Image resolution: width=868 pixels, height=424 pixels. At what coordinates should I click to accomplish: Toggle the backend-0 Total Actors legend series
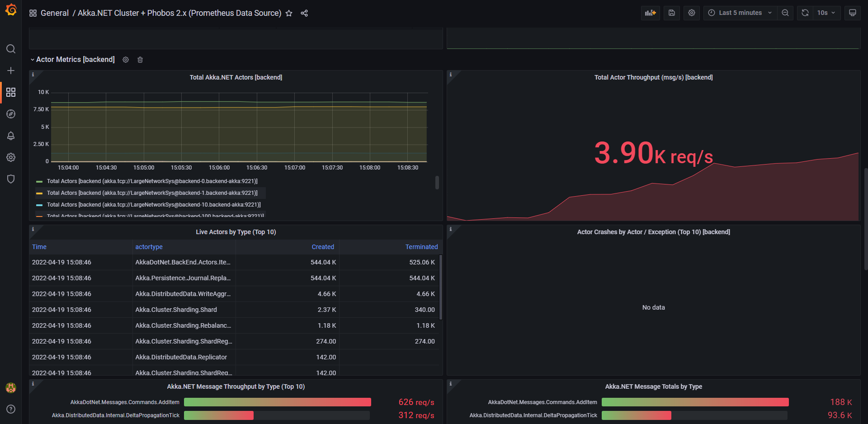pyautogui.click(x=152, y=181)
